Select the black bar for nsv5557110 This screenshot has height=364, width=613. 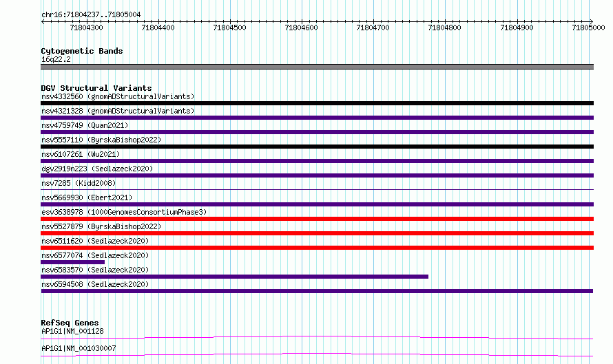317,147
